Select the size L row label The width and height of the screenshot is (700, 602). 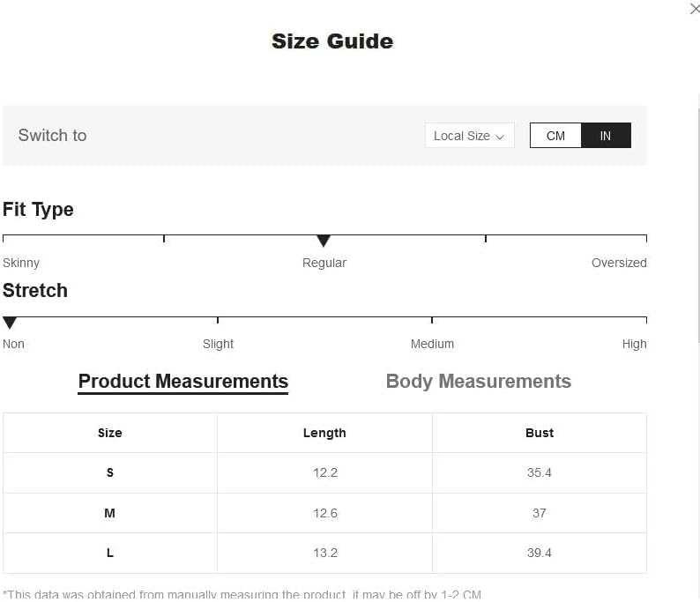[110, 553]
